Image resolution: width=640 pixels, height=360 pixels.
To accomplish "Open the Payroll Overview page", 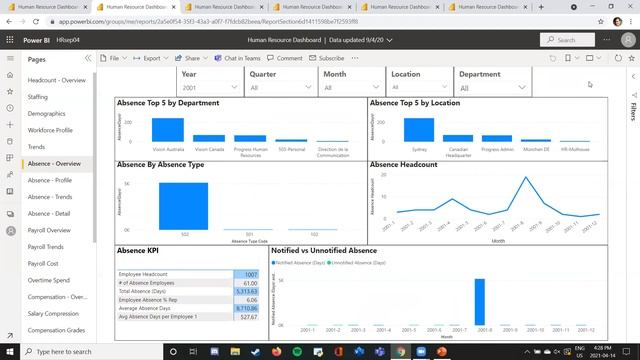I will pos(49,230).
